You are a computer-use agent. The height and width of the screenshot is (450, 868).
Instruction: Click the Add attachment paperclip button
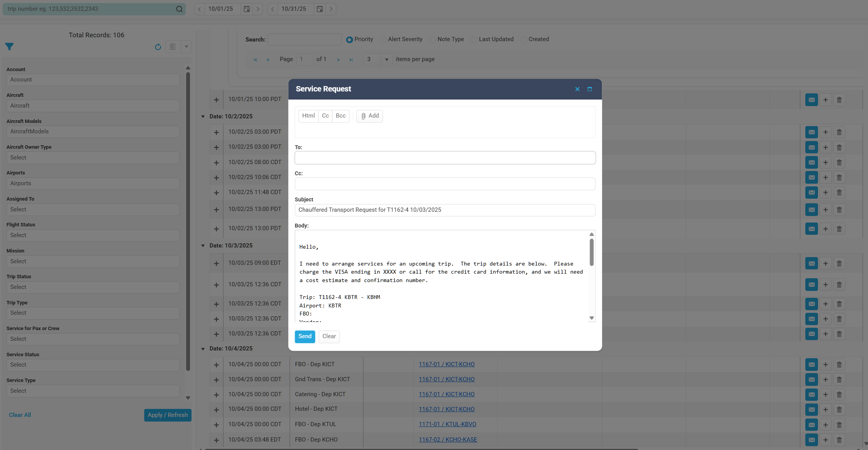(x=370, y=116)
